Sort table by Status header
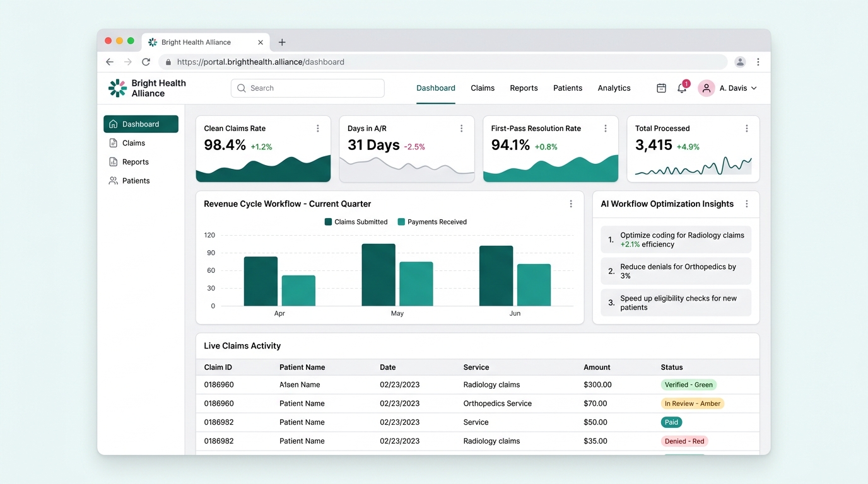This screenshot has width=868, height=484. point(672,367)
